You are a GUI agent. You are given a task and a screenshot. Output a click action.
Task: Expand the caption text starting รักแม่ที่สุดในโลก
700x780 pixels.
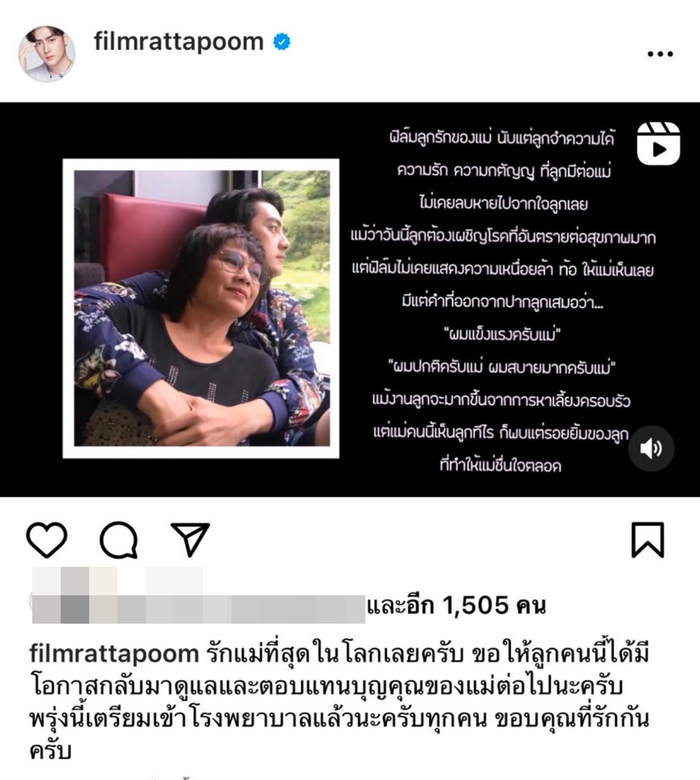pos(339,702)
